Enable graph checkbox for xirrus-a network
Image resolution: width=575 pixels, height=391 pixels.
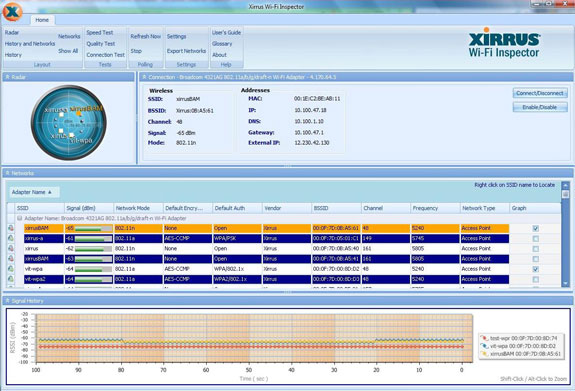pyautogui.click(x=536, y=239)
